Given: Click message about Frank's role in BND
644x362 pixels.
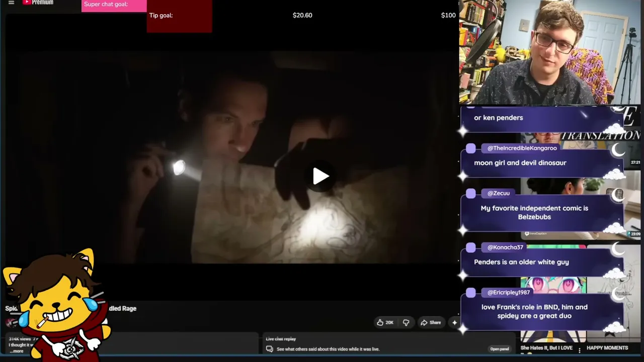Looking at the screenshot, I should click(x=534, y=311).
